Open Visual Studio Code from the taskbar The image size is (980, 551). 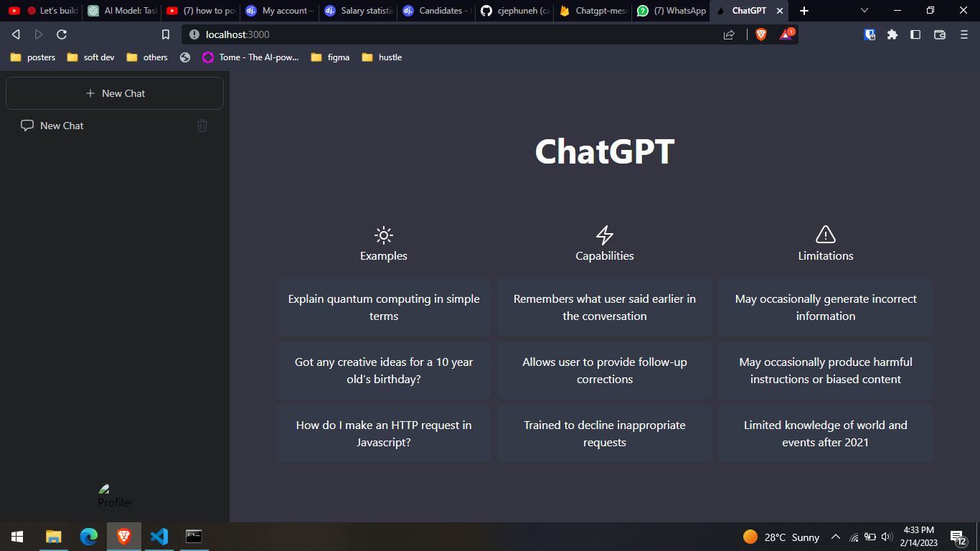[x=159, y=537]
